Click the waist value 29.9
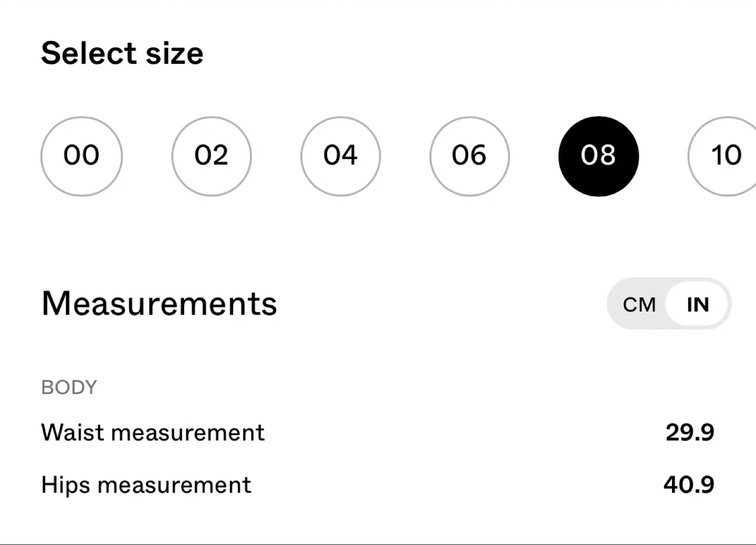 689,433
